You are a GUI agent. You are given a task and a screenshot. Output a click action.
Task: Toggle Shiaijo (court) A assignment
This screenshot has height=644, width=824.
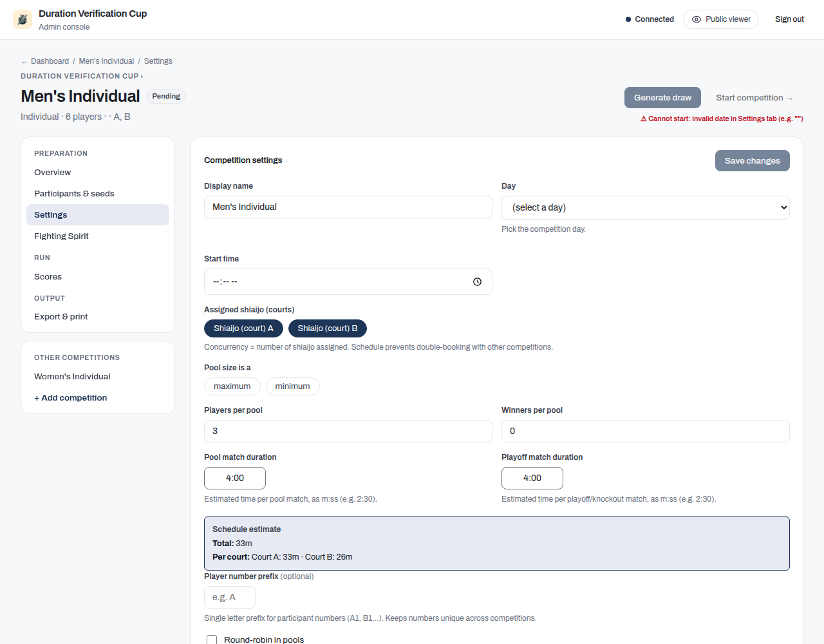click(x=243, y=328)
